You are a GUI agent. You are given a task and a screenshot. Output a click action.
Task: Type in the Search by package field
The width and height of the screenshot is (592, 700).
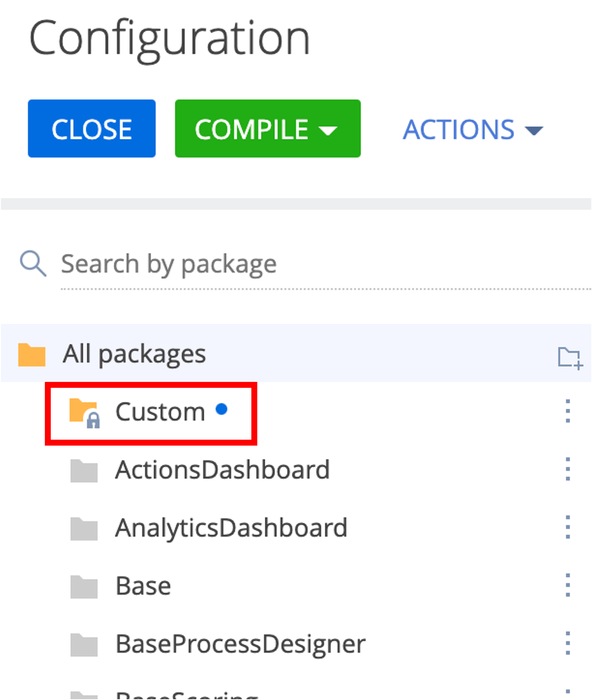(x=296, y=265)
